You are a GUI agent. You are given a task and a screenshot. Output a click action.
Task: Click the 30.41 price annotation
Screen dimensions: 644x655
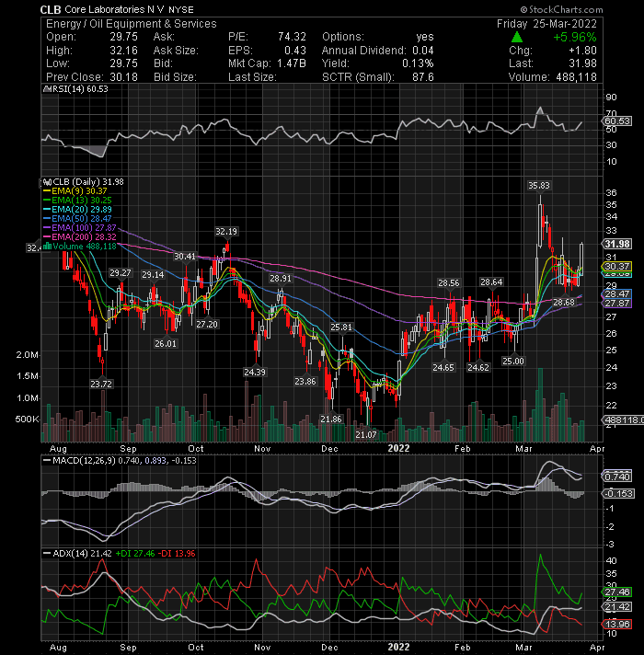pos(185,257)
